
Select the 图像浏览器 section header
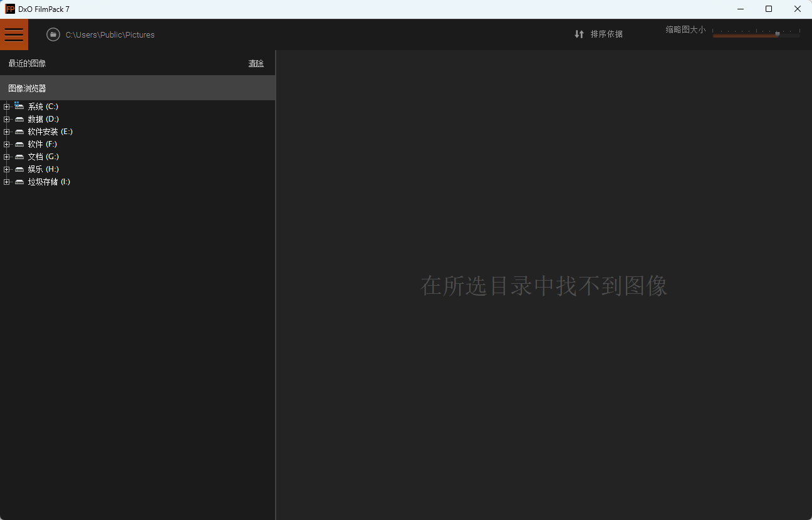coord(138,88)
